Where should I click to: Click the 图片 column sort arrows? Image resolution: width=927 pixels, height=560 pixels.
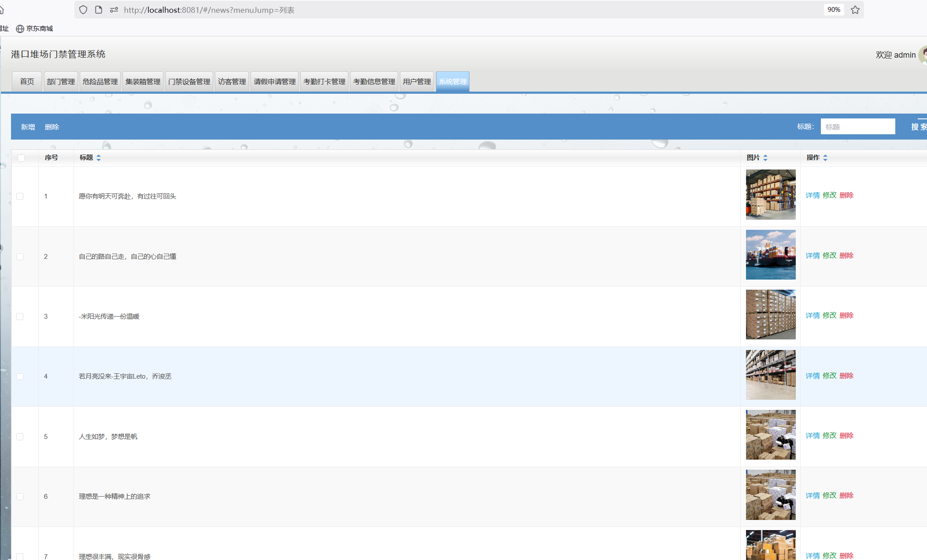tap(765, 158)
